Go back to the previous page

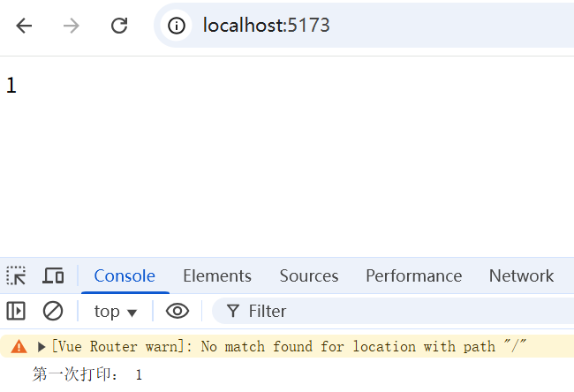click(24, 26)
